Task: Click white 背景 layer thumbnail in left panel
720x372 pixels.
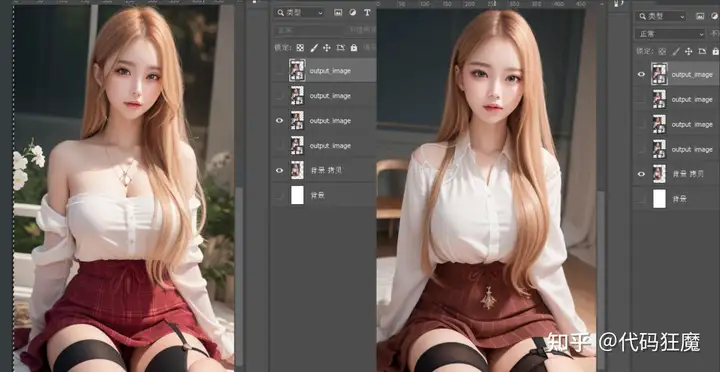Action: 298,195
